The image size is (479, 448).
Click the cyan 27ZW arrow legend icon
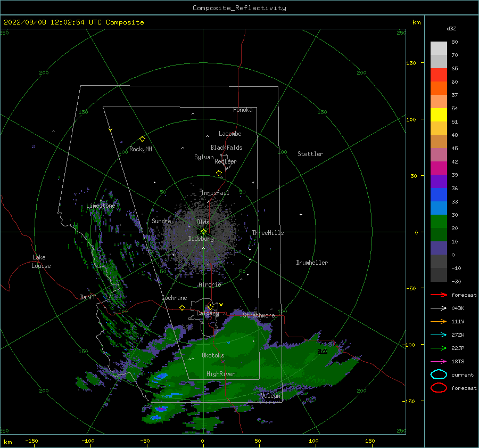tap(439, 335)
